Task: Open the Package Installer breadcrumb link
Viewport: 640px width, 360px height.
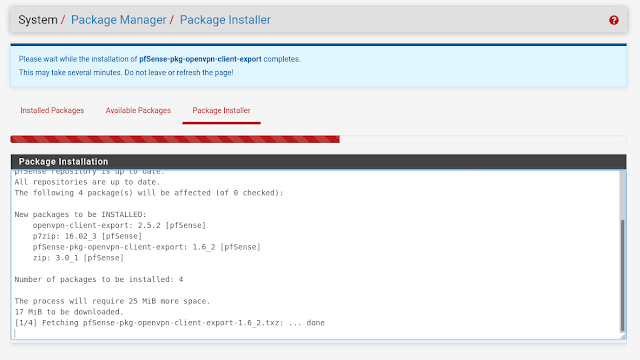Action: (x=225, y=20)
